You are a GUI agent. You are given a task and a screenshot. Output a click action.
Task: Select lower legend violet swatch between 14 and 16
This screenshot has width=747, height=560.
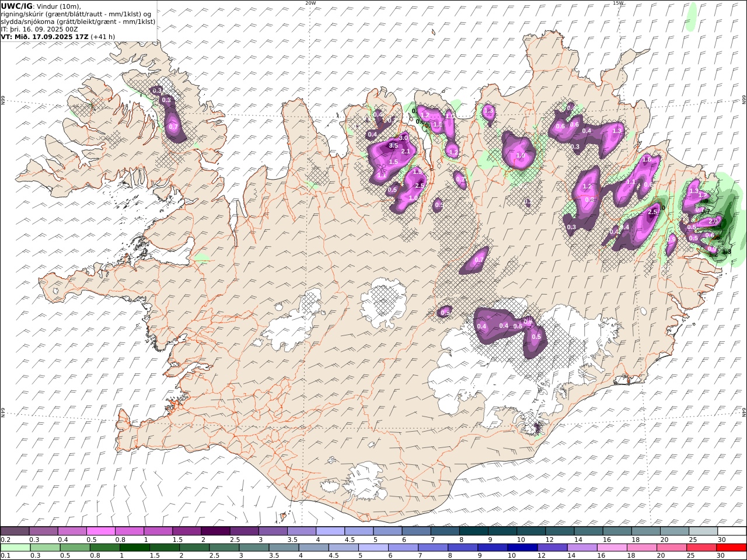click(582, 548)
